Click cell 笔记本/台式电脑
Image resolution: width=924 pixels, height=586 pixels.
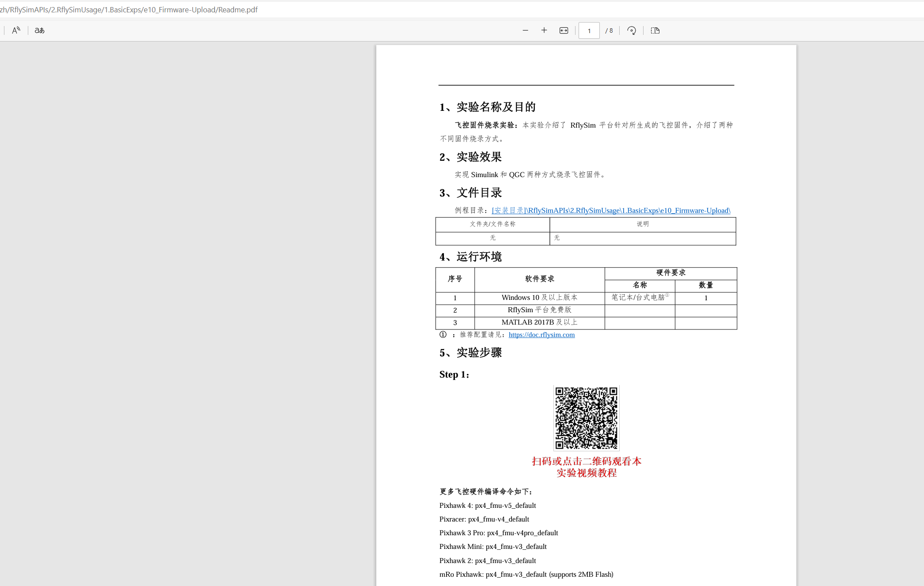click(640, 298)
